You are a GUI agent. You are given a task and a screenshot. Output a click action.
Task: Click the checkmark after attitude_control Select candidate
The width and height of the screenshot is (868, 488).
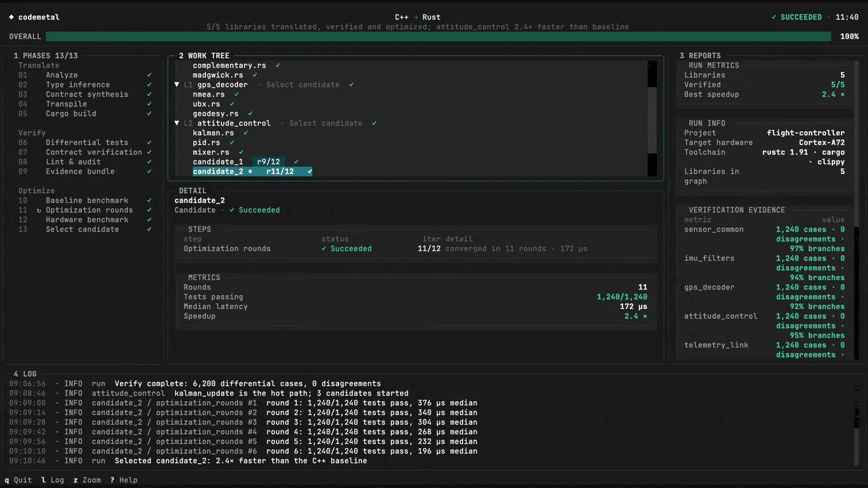tap(374, 123)
